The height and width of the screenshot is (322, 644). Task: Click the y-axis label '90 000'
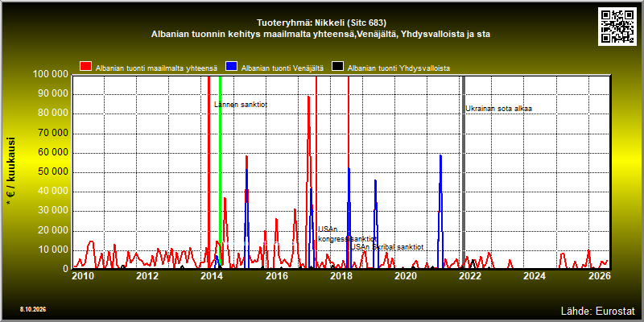(52, 94)
